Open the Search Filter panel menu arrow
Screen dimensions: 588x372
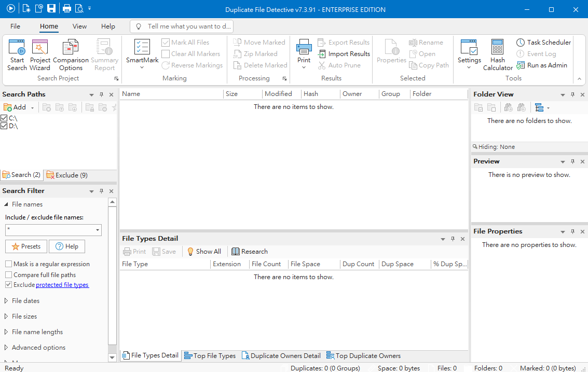(x=91, y=191)
